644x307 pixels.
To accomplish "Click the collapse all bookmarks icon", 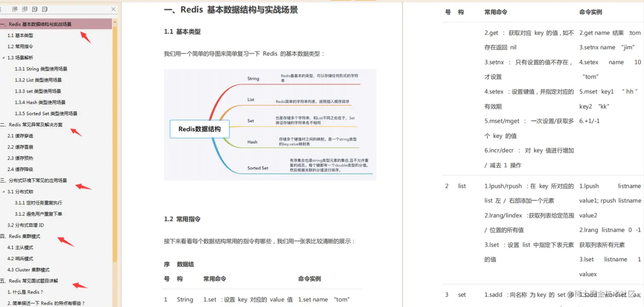I will click(25, 9).
